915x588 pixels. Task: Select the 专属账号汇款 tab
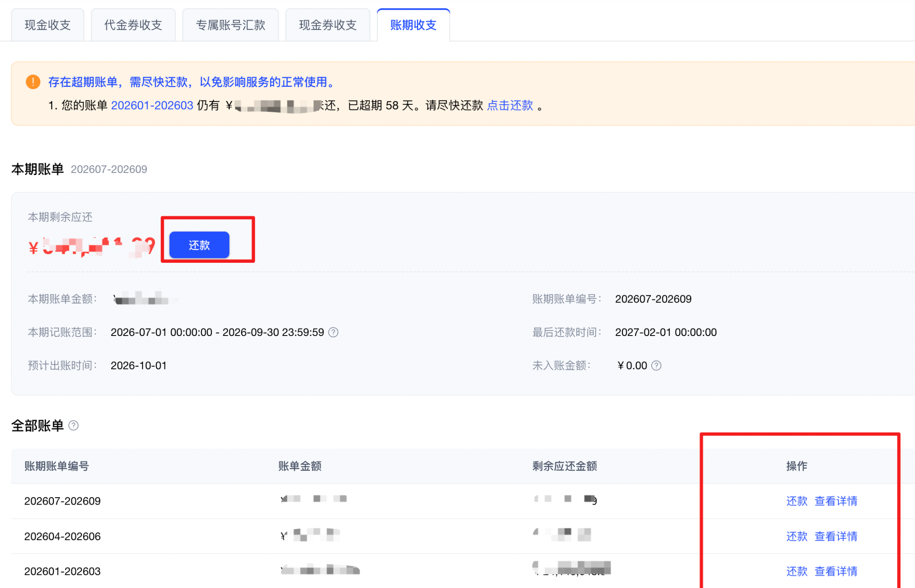pyautogui.click(x=230, y=25)
